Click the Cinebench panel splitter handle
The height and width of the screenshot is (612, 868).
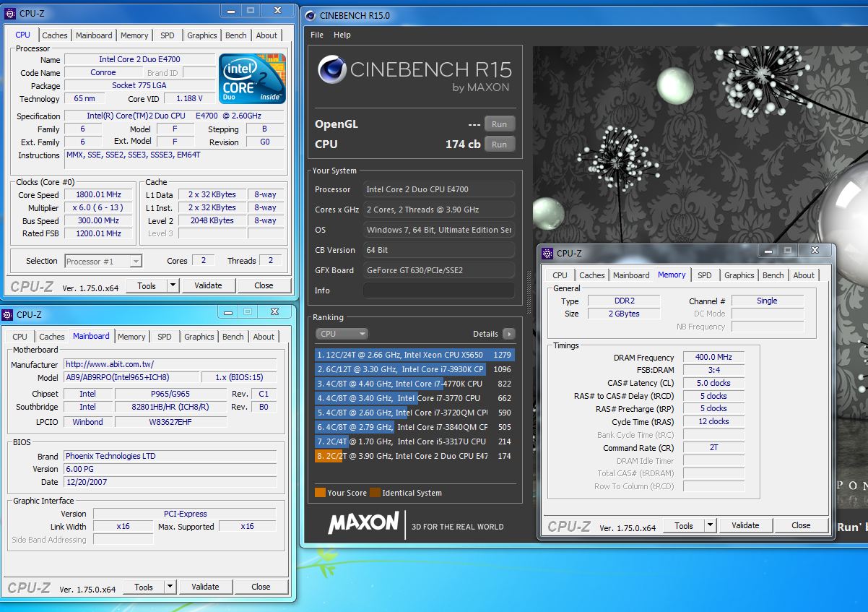click(529, 292)
